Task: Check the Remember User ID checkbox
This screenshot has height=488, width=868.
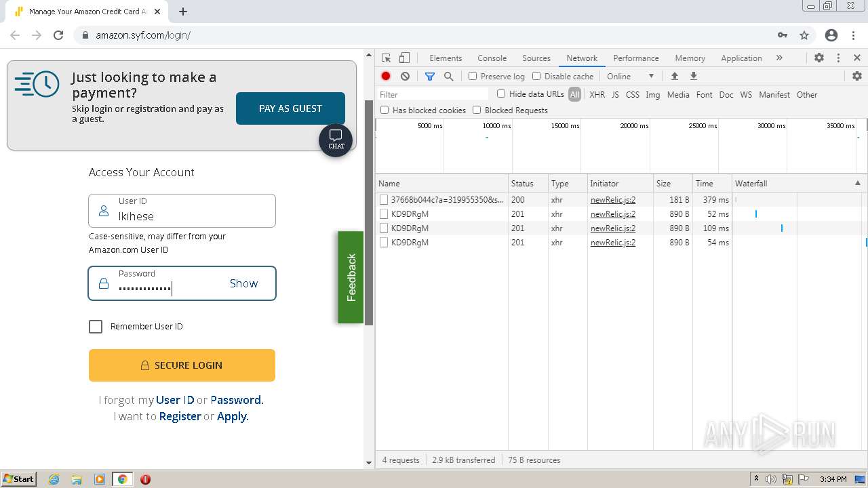Action: tap(96, 327)
